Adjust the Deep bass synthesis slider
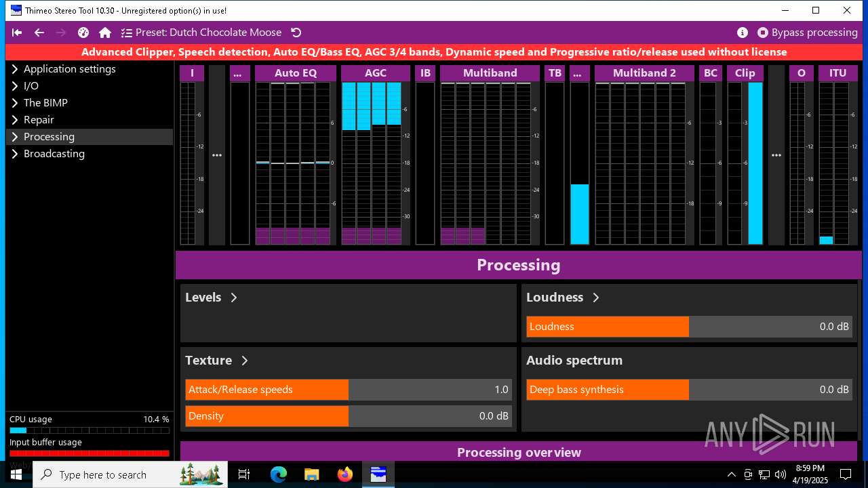This screenshot has width=868, height=488. (689, 390)
